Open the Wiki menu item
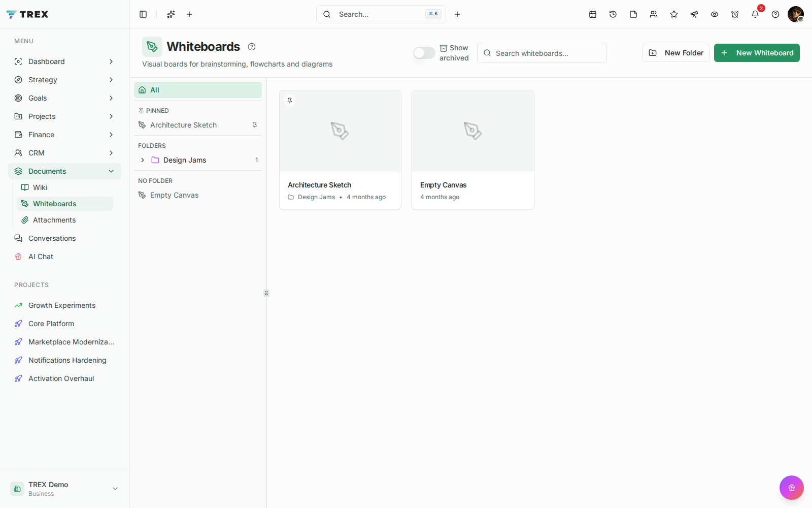Viewport: 812px width, 508px height. tap(65, 187)
